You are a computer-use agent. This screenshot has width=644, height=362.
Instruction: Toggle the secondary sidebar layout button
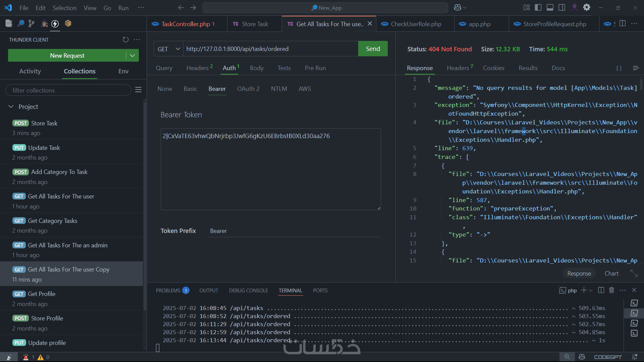pyautogui.click(x=562, y=7)
